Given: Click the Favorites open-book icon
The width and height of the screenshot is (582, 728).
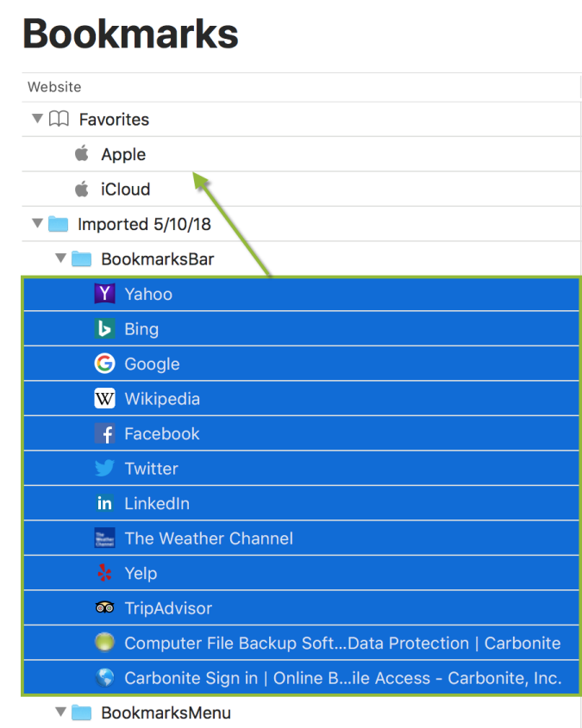Looking at the screenshot, I should (x=59, y=119).
